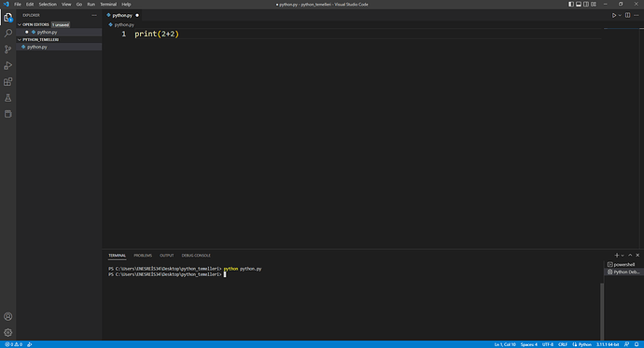Show errors and warnings count in status bar
644x348 pixels.
(x=13, y=344)
